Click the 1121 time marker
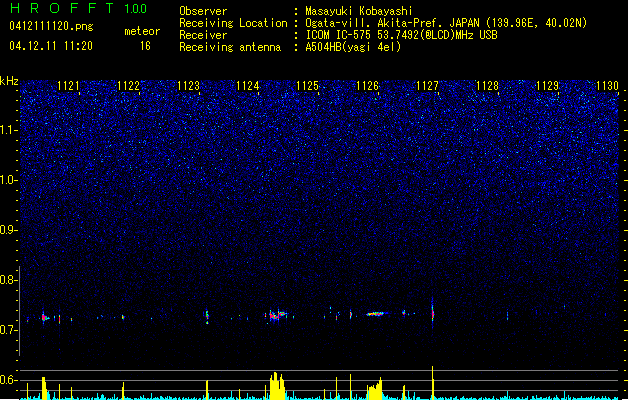The image size is (629, 400). click(69, 85)
